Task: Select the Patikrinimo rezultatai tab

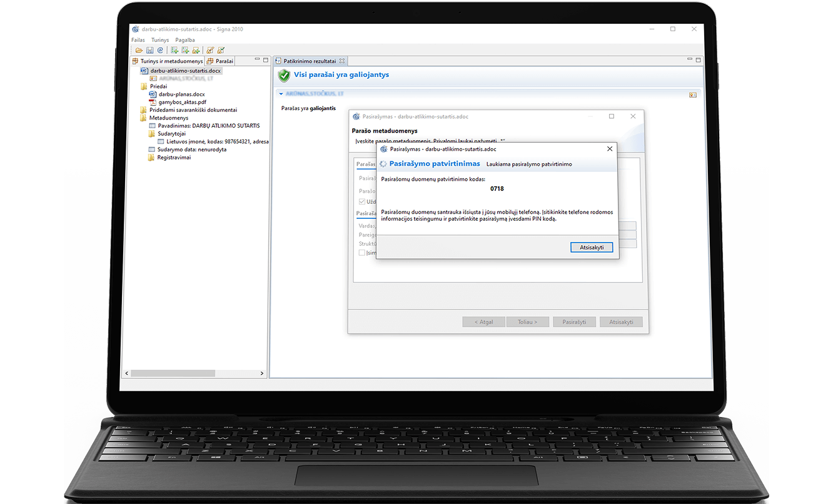Action: [x=310, y=61]
